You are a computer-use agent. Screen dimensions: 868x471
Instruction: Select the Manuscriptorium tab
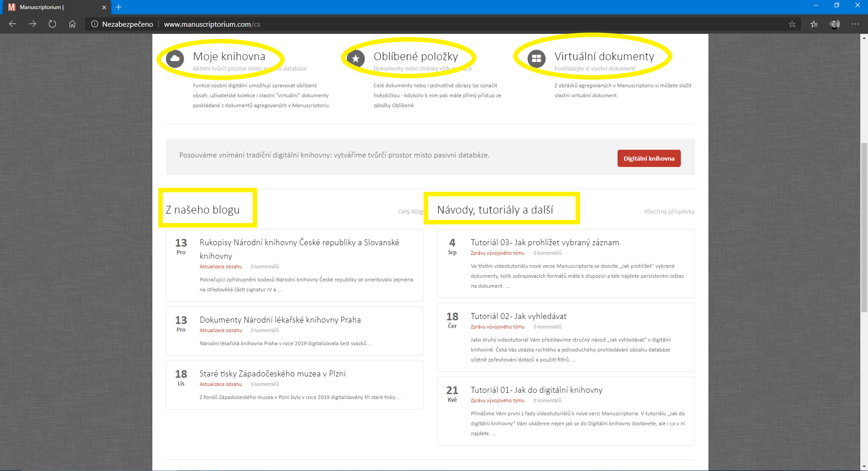point(50,7)
